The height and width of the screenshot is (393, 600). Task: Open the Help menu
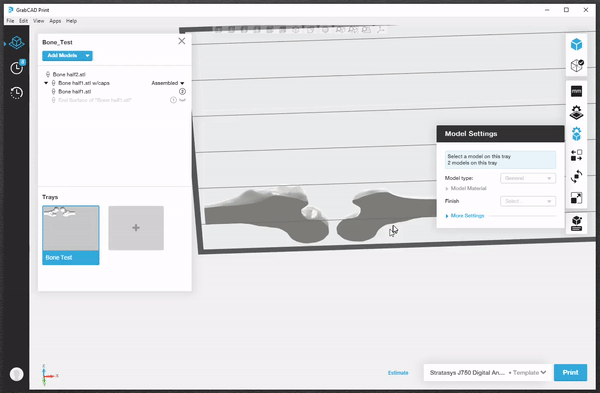pyautogui.click(x=72, y=21)
